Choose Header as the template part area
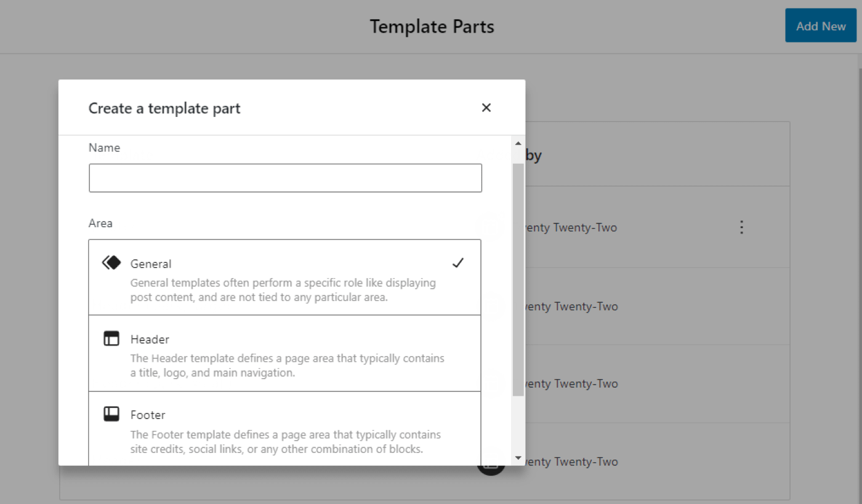Image resolution: width=862 pixels, height=504 pixels. (284, 353)
